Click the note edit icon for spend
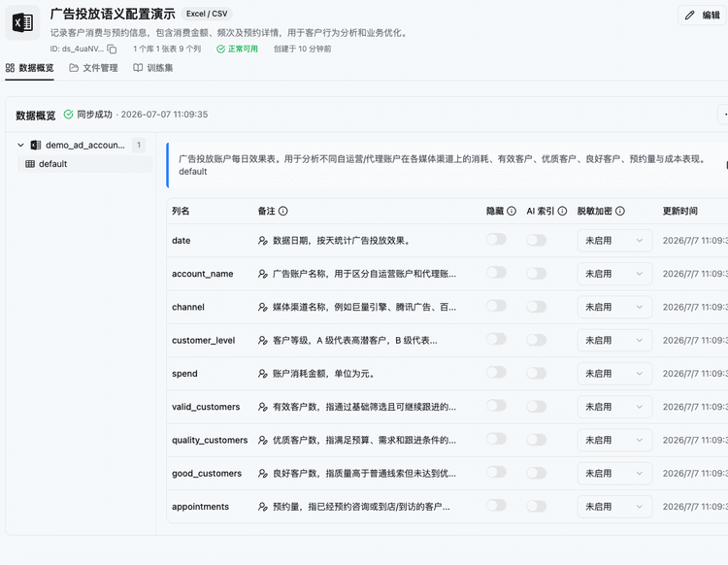This screenshot has width=728, height=565. 263,374
